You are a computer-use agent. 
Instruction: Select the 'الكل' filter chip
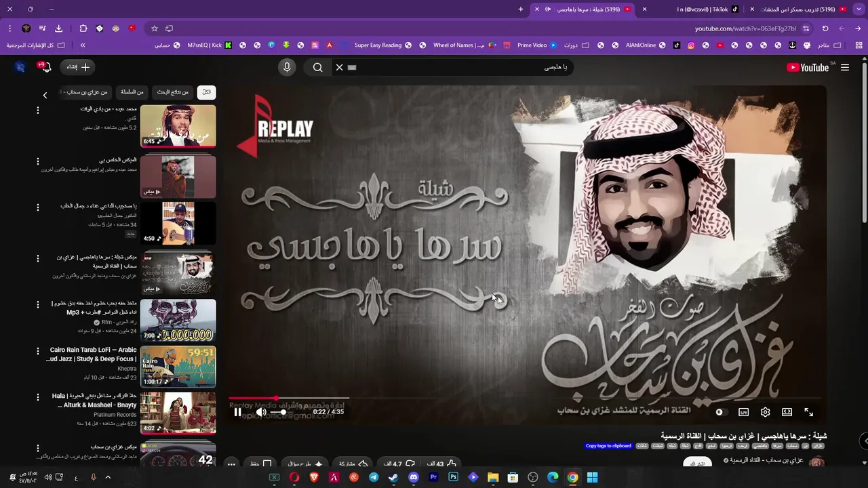pyautogui.click(x=206, y=92)
